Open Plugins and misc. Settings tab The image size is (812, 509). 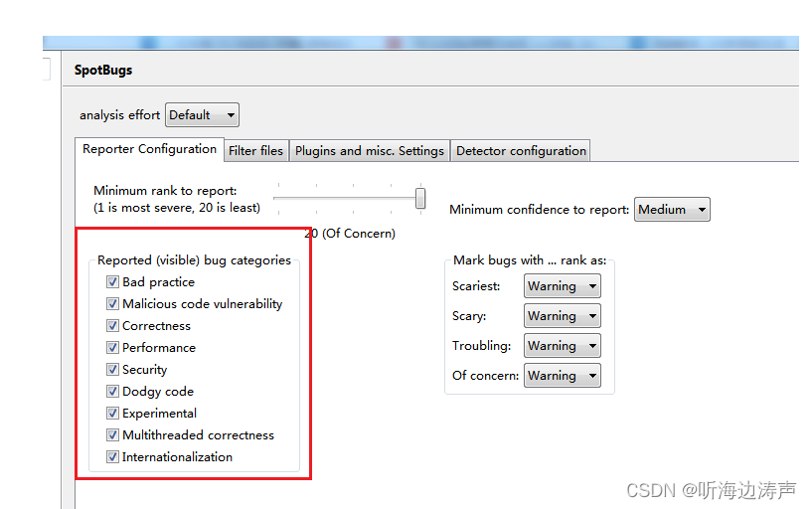pyautogui.click(x=370, y=151)
